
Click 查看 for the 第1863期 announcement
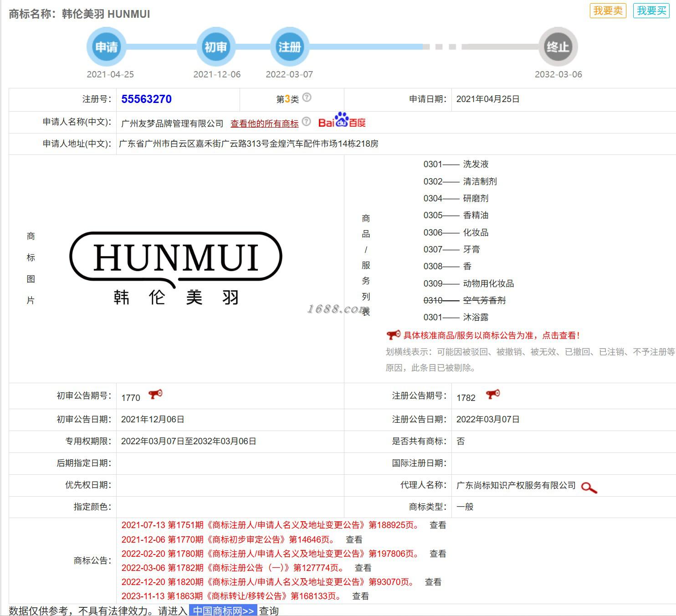(361, 596)
